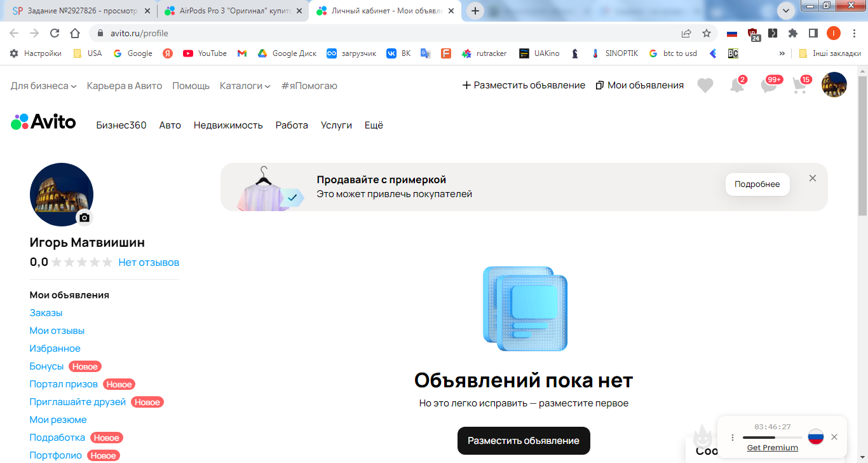Open Google Диск bookmark
This screenshot has width=868, height=463.
[287, 53]
